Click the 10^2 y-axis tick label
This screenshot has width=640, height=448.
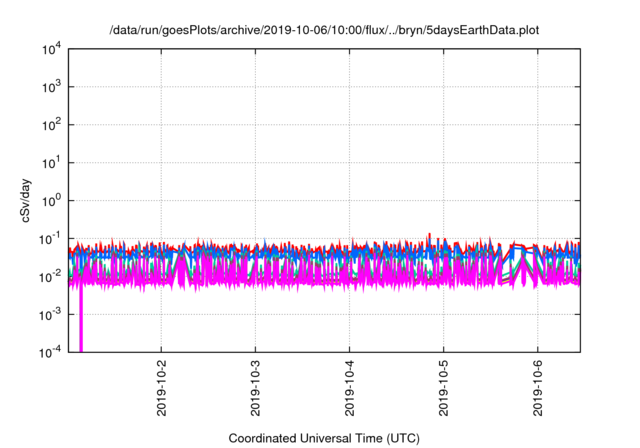[51, 125]
